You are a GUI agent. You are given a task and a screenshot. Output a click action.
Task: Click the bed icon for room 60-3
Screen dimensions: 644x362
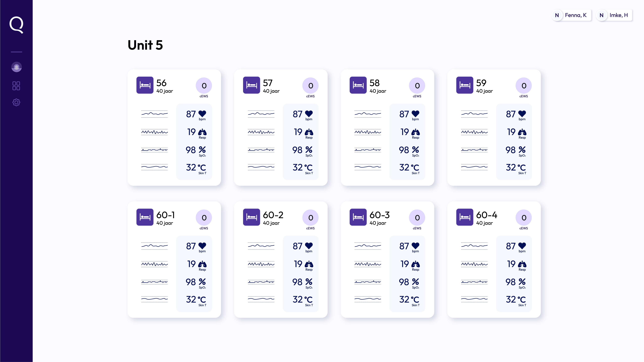pos(358,217)
